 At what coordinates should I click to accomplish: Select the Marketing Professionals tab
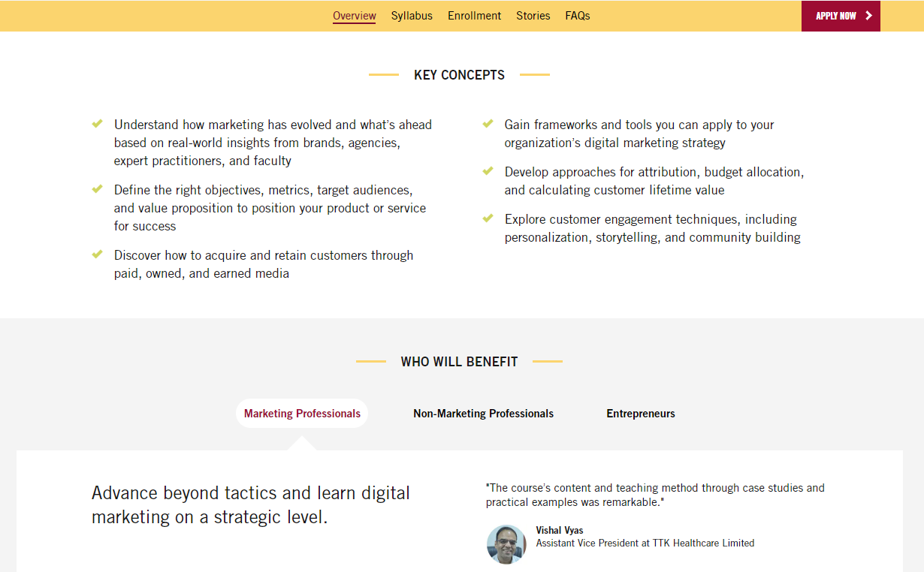(x=301, y=413)
